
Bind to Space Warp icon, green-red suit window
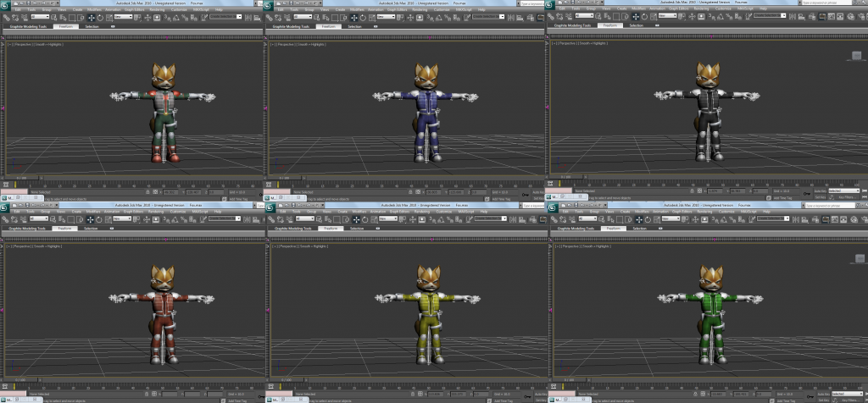[x=25, y=17]
